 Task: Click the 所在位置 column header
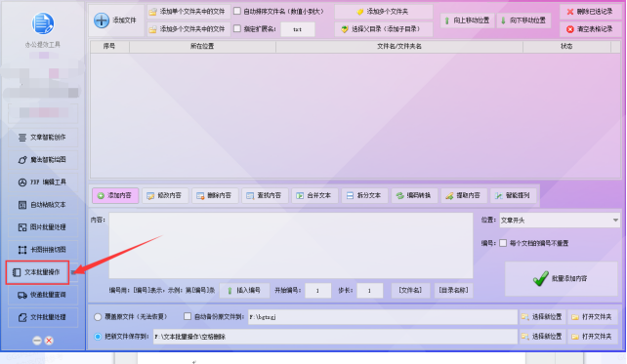202,46
